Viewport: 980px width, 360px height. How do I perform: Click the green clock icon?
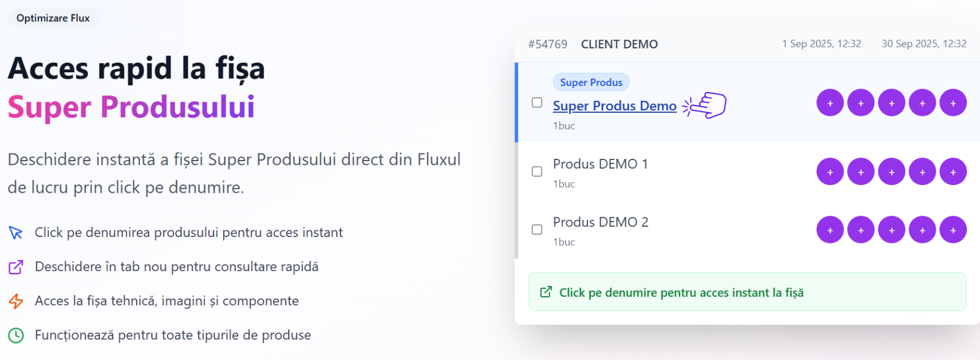click(x=16, y=336)
